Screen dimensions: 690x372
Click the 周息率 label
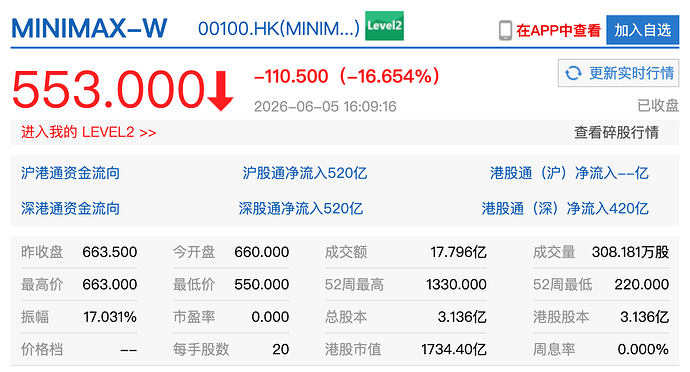pos(554,350)
